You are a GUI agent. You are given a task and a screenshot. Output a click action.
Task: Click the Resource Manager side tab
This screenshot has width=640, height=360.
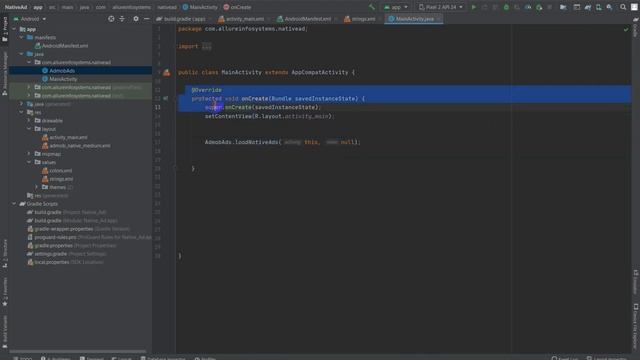tap(4, 73)
